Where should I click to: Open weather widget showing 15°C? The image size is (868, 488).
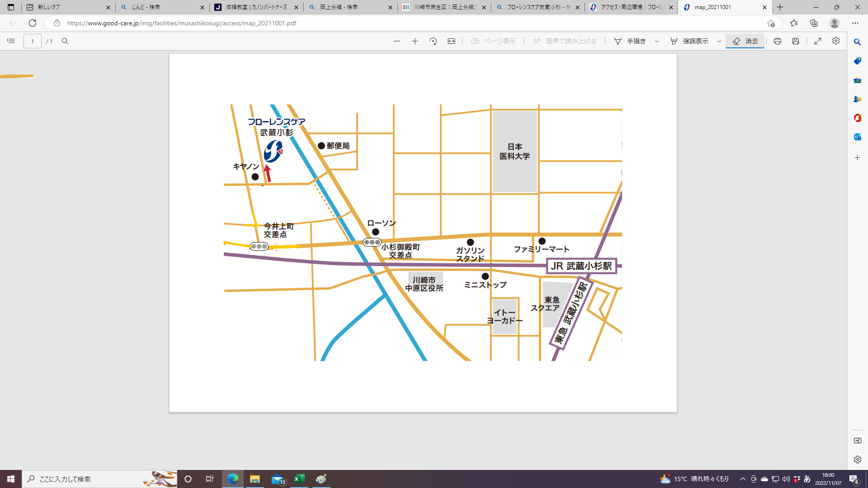(694, 479)
